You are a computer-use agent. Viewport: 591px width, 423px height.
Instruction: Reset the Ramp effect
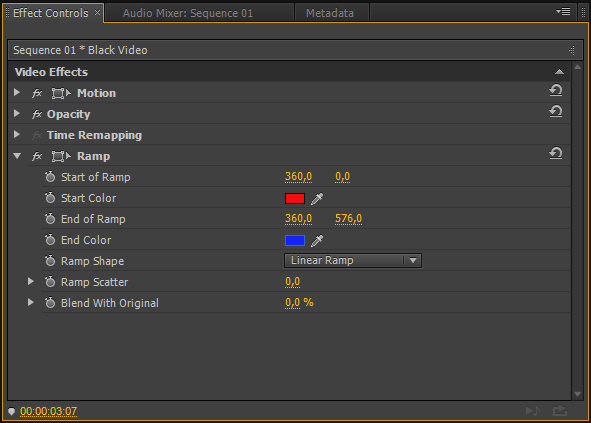(x=556, y=153)
